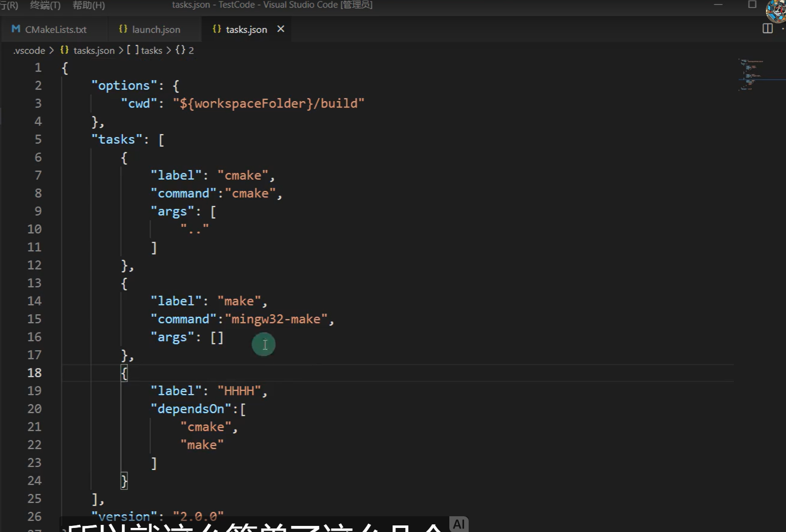Click the tasks array breadcrumb segment

tap(145, 50)
